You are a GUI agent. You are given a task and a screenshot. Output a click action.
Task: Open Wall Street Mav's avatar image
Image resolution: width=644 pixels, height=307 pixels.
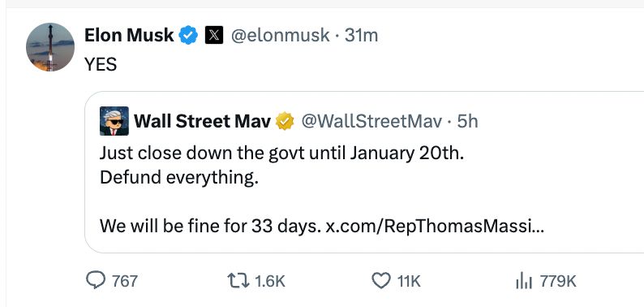(x=114, y=121)
